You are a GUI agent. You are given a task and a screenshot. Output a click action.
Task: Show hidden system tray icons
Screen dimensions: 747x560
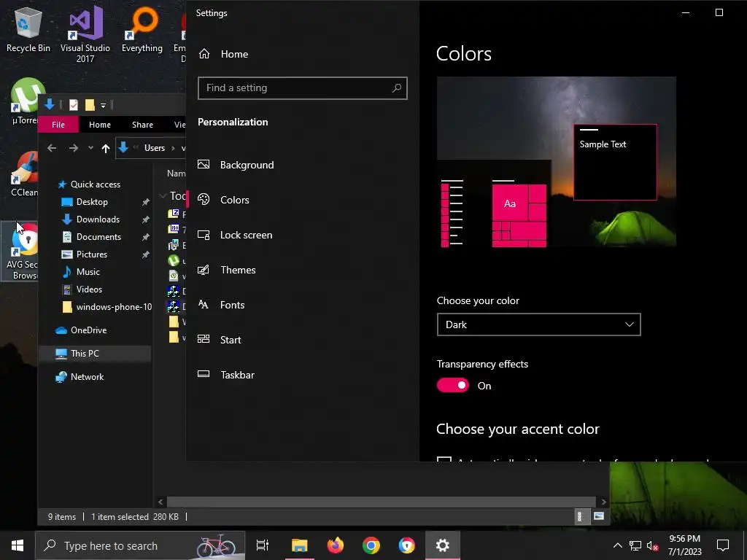coord(617,545)
